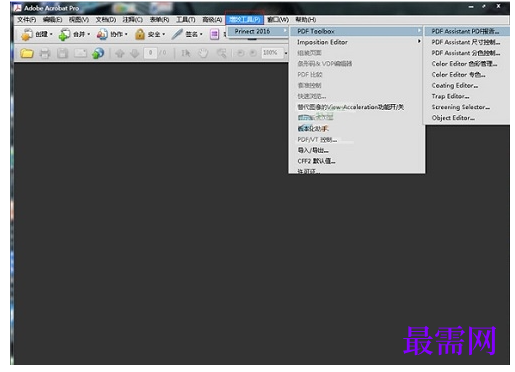Click the Combine (合并) files toolbar icon
The width and height of the screenshot is (515, 372).
coord(64,34)
